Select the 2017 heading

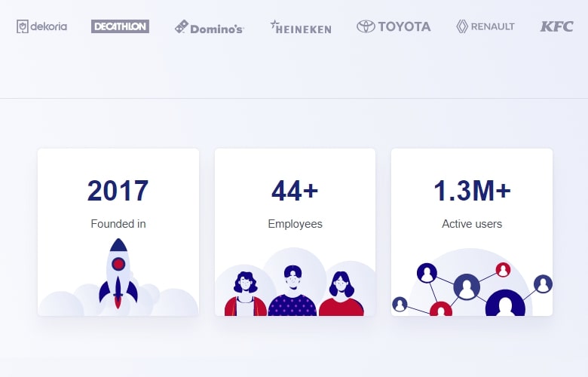coord(118,191)
